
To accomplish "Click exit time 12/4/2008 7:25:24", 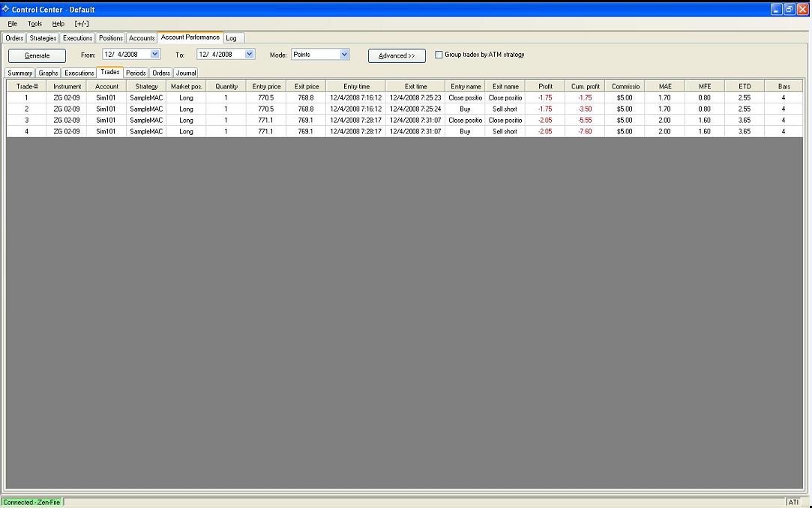I will 415,109.
